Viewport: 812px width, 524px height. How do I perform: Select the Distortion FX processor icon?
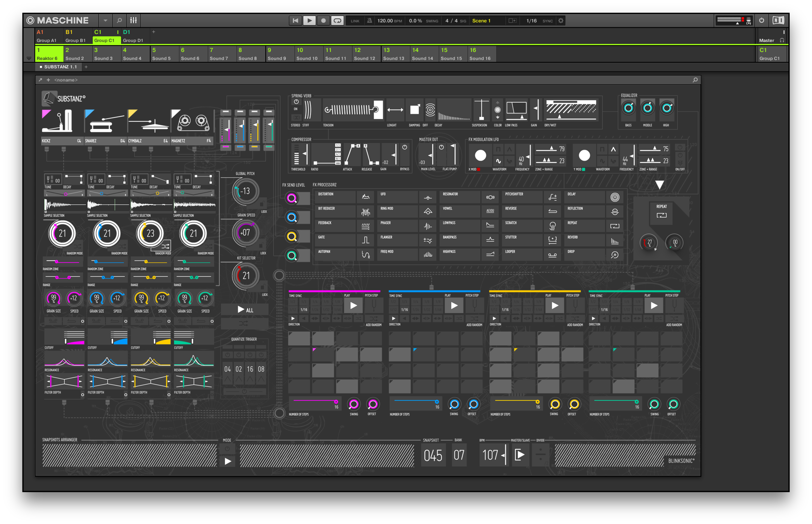366,197
